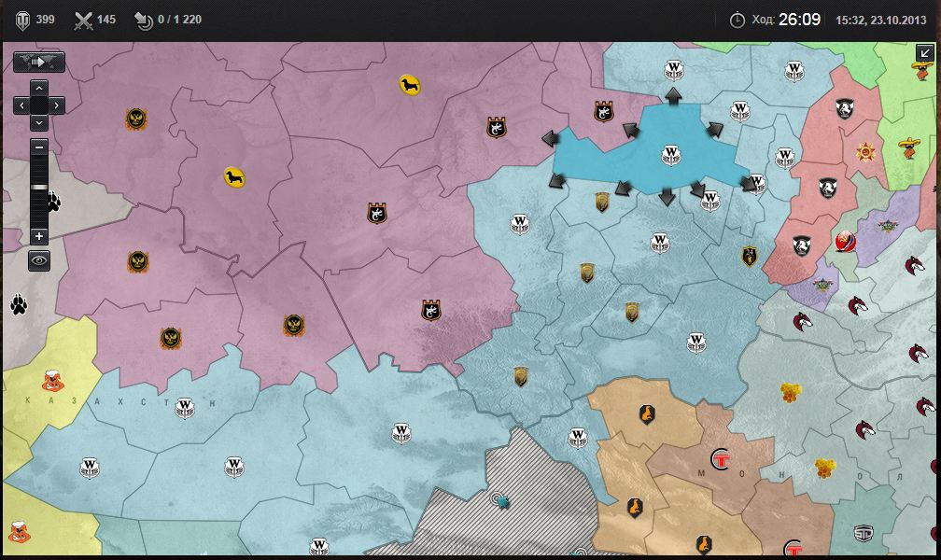Select the sombrero emblem just below the fullscreen icon
Image resolution: width=941 pixels, height=560 pixels.
coord(923,71)
